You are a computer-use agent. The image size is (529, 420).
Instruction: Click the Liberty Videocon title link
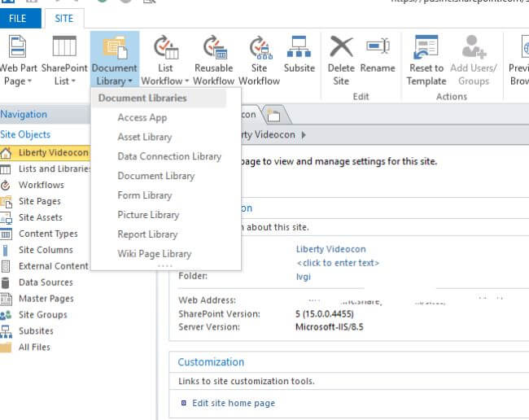point(331,249)
